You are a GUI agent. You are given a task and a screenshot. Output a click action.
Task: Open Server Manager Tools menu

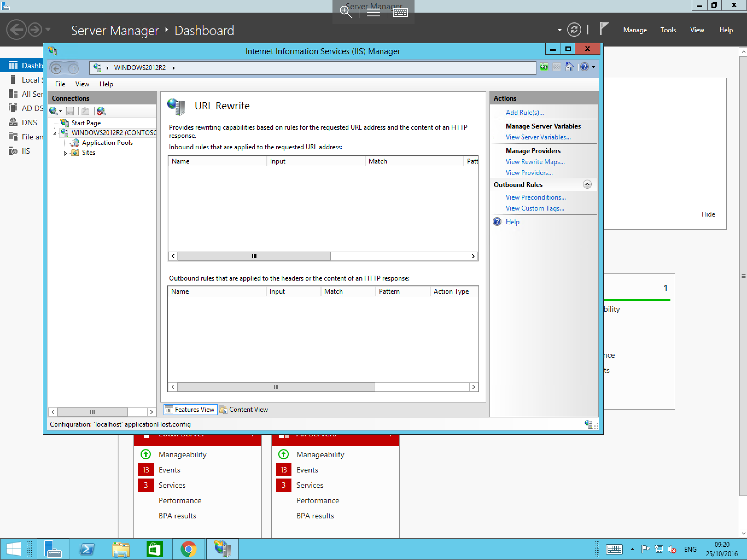[x=668, y=30]
